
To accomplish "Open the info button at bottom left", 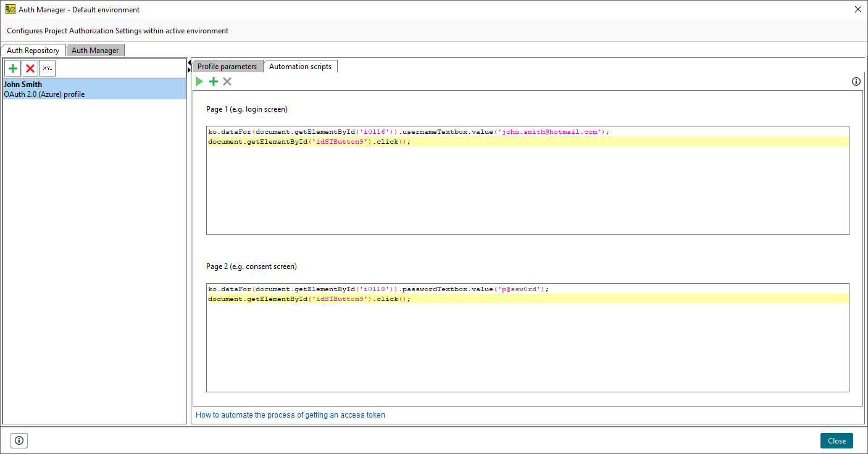I will (19, 440).
